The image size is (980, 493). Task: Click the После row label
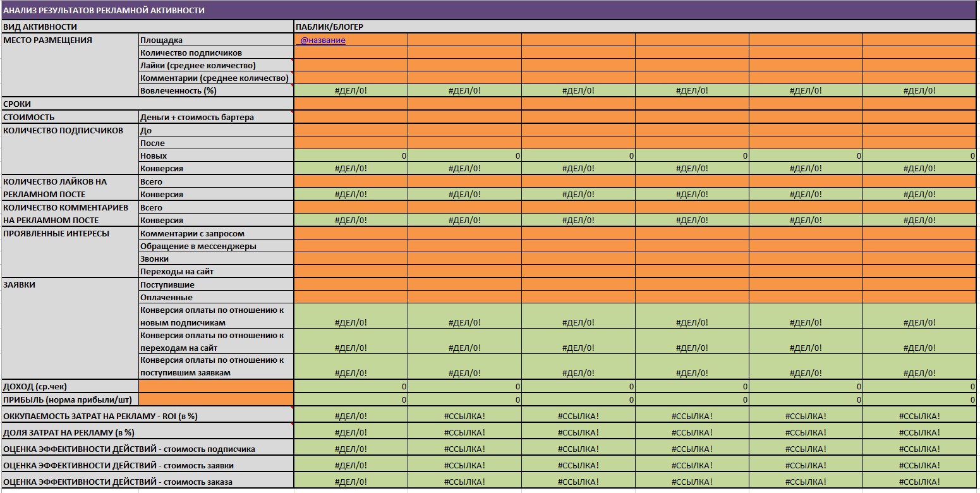click(x=216, y=143)
